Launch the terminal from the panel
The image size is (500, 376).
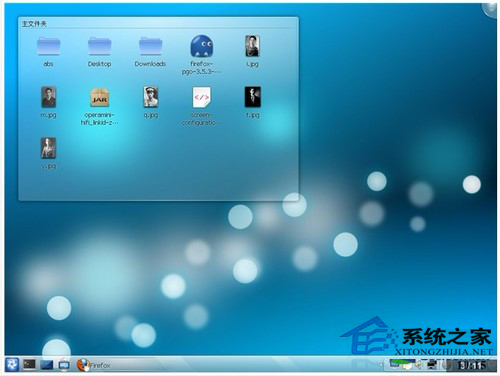tap(29, 364)
